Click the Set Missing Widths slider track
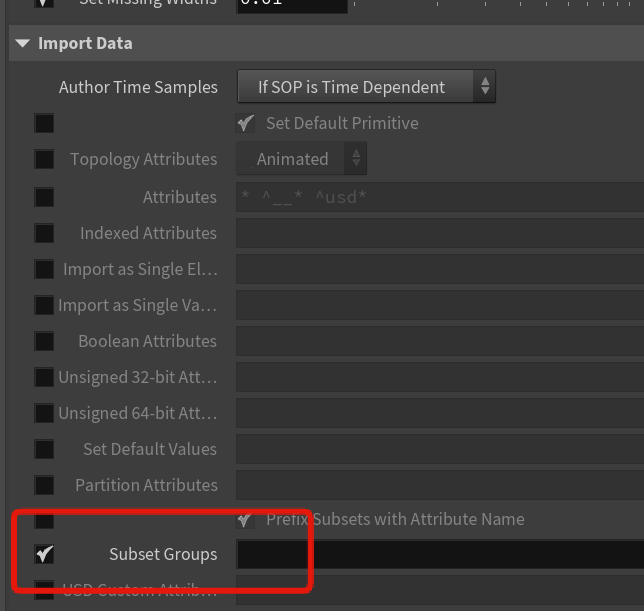 point(498,3)
